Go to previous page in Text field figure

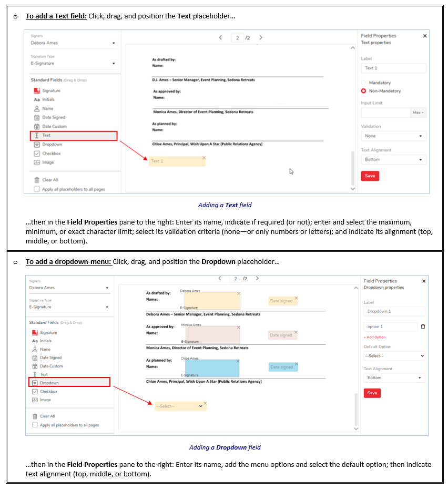[220, 37]
